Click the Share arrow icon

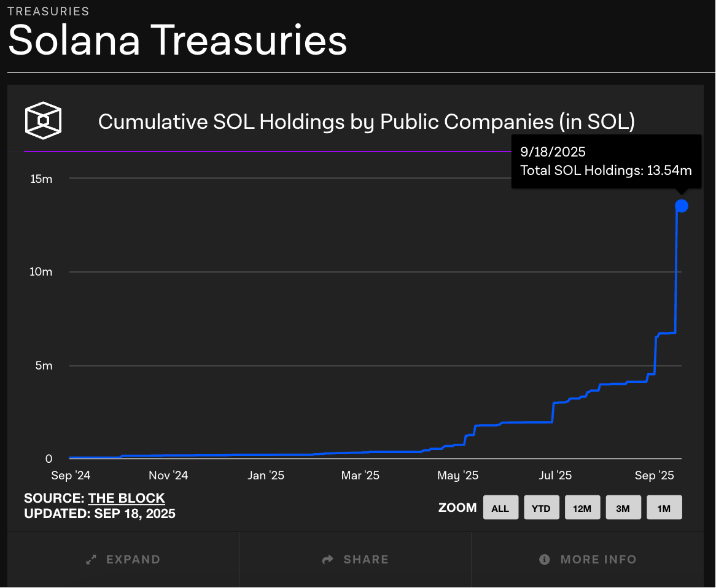click(328, 559)
